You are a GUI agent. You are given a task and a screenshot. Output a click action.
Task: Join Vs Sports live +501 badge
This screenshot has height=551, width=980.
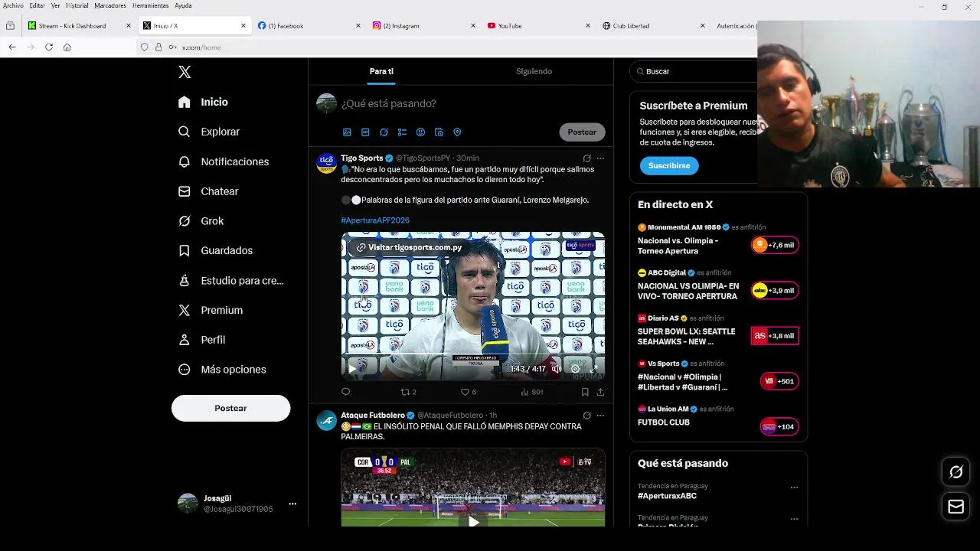pyautogui.click(x=779, y=381)
